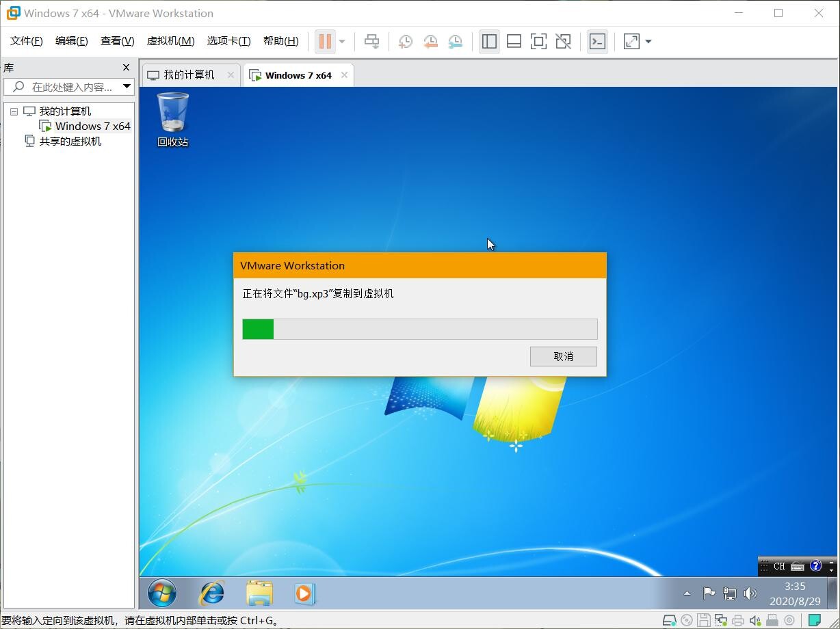Open the stretch display dropdown arrow
Image resolution: width=840 pixels, height=629 pixels.
pos(648,42)
